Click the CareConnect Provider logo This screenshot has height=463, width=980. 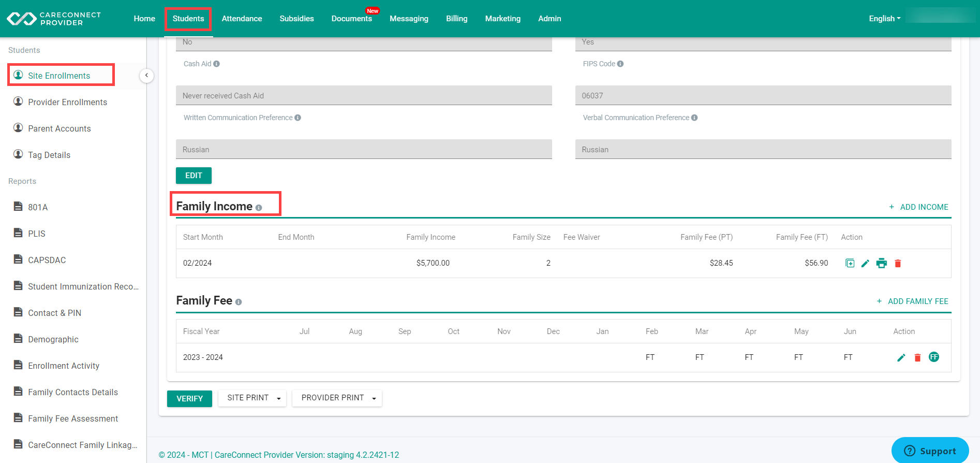(54, 19)
